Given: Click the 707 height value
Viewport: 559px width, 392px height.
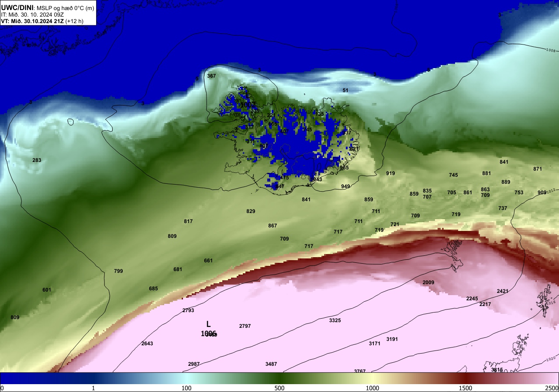Looking at the screenshot, I should tap(427, 197).
